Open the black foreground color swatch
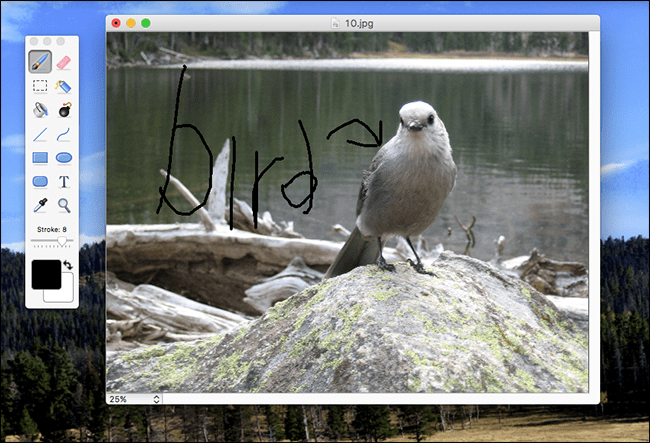The image size is (650, 443). (45, 273)
